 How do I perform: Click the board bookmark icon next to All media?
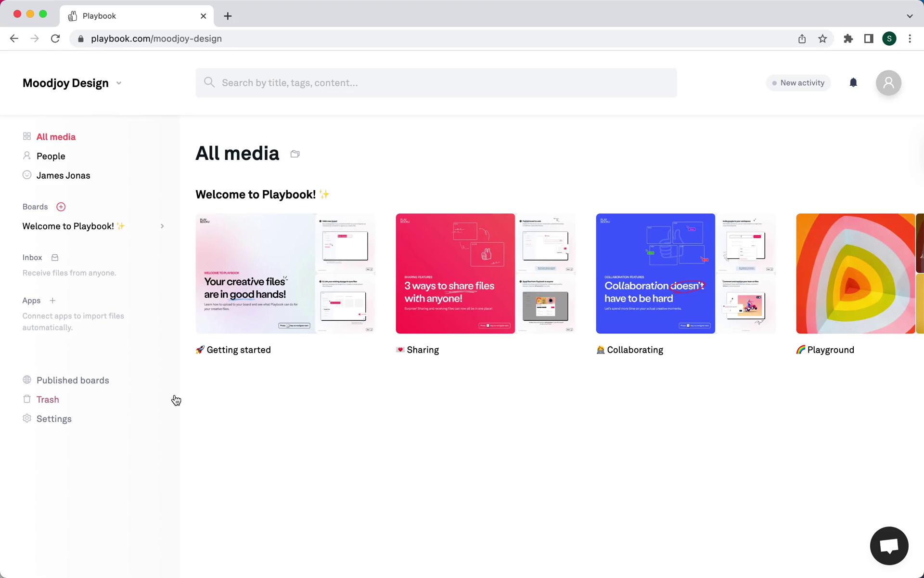tap(295, 154)
